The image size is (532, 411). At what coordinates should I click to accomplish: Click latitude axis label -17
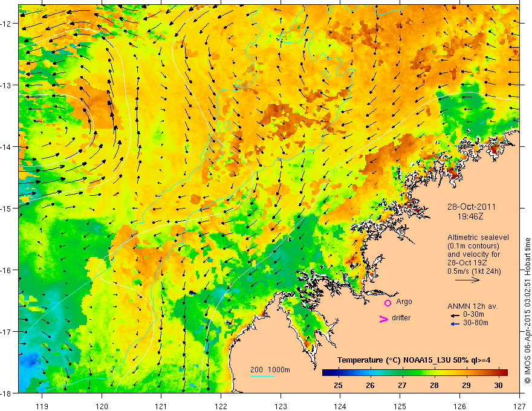click(x=5, y=332)
